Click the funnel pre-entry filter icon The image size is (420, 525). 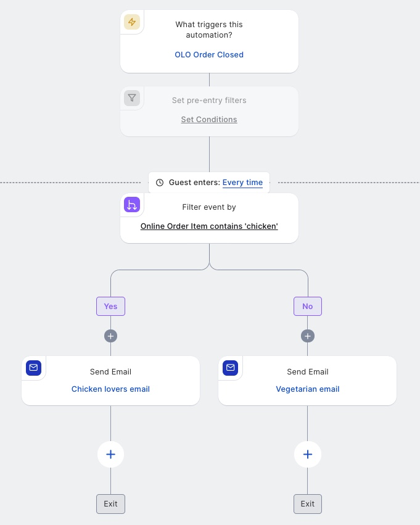point(132,98)
